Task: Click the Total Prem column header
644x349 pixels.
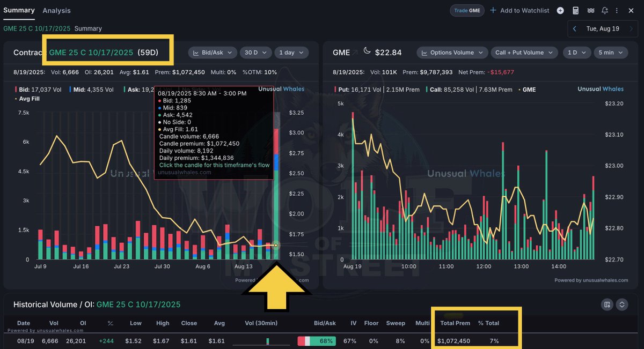Action: point(455,323)
